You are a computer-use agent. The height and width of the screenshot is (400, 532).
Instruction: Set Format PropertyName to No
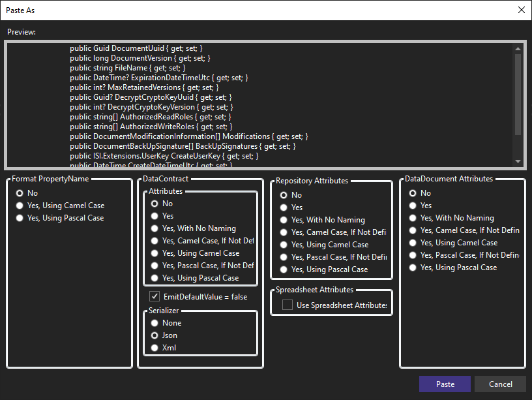[20, 193]
